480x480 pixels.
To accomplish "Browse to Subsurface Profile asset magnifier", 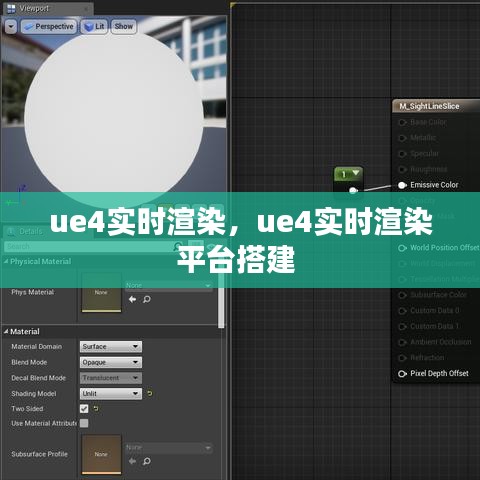I will pyautogui.click(x=147, y=461).
